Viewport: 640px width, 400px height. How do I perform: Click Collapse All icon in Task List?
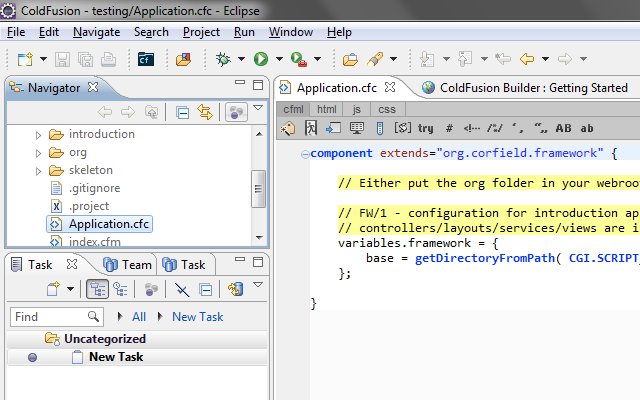(205, 290)
